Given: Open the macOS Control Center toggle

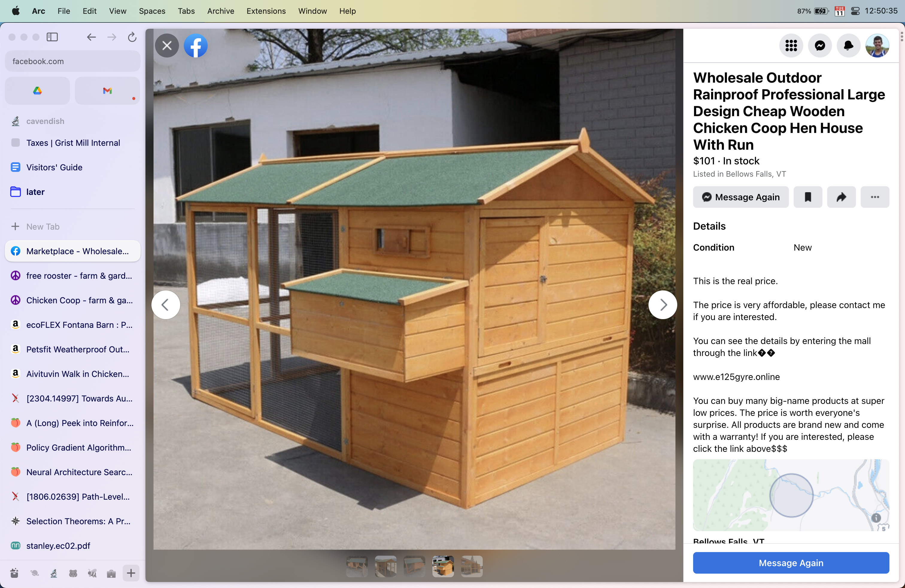Looking at the screenshot, I should click(x=855, y=11).
